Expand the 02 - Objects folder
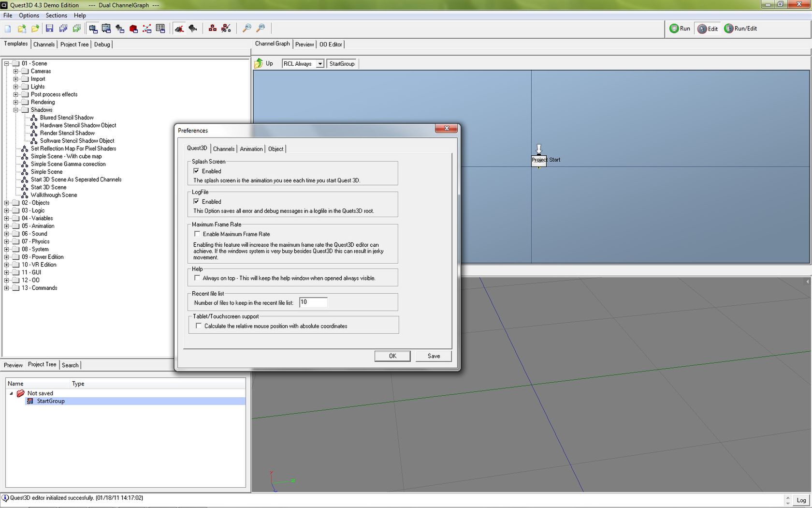 pyautogui.click(x=6, y=203)
